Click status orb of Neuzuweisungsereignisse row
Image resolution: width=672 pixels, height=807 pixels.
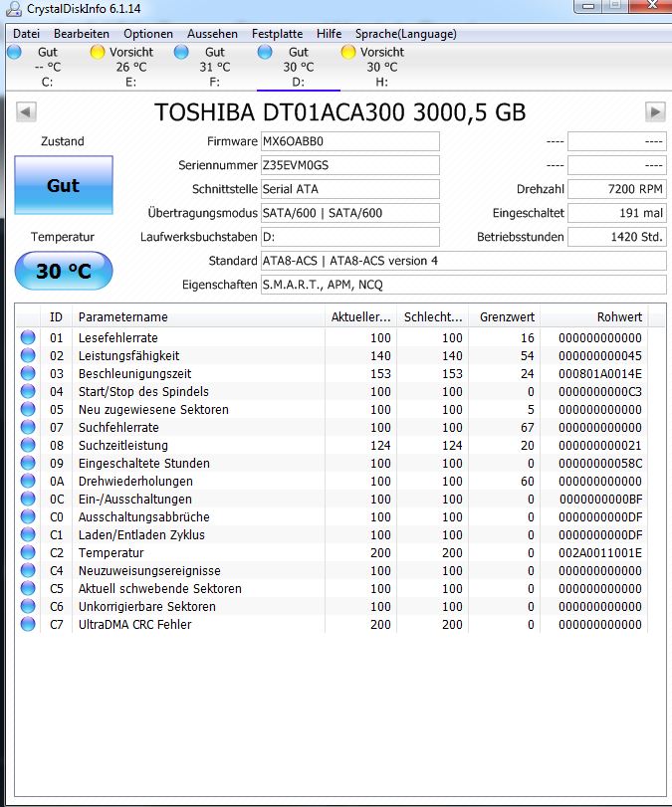click(28, 570)
